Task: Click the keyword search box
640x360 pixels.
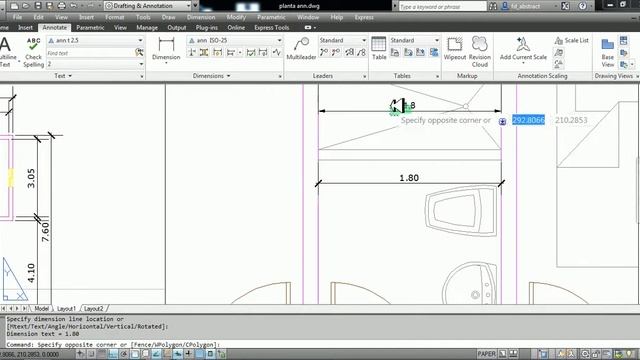Action: pyautogui.click(x=442, y=6)
